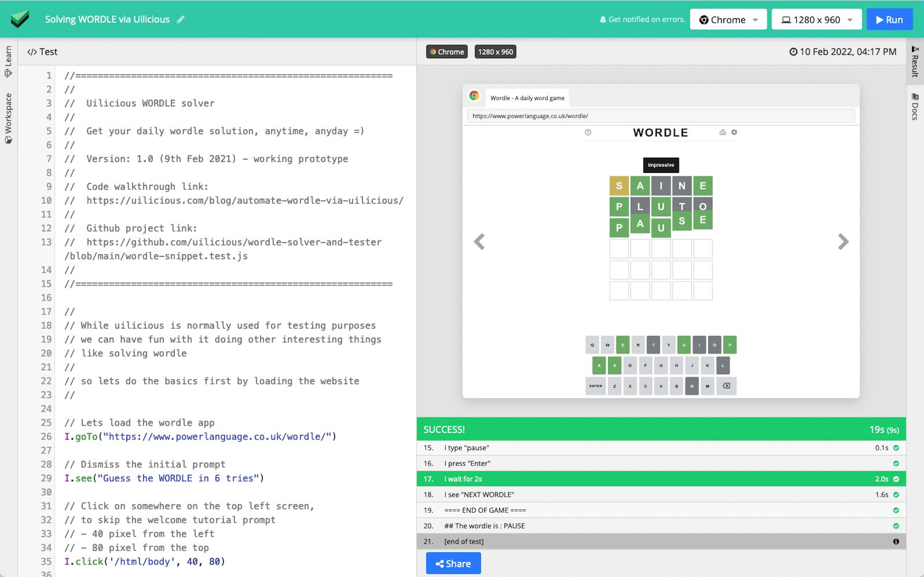Expand the 1280 x 960 resolution dropdown
This screenshot has height=577, width=924.
816,19
